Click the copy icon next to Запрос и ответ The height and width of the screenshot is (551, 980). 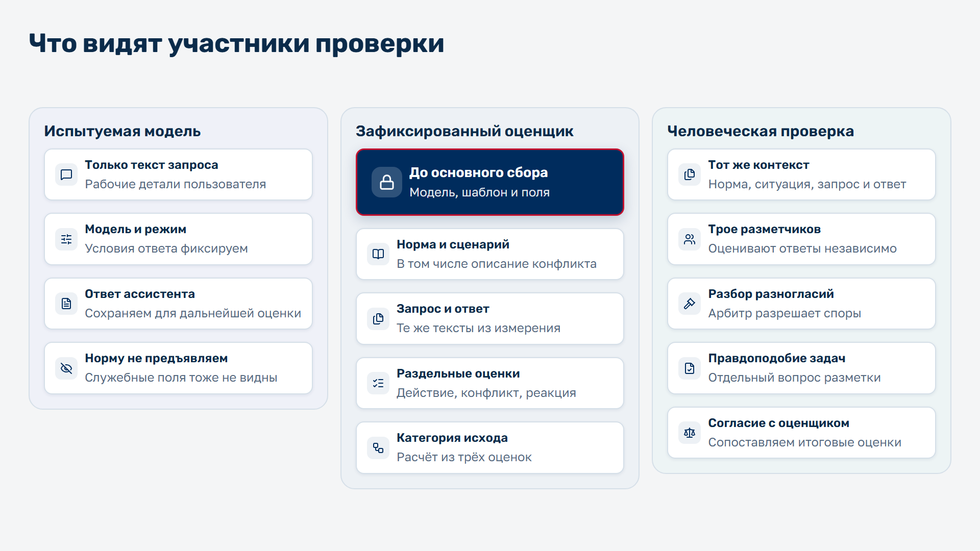coord(378,319)
